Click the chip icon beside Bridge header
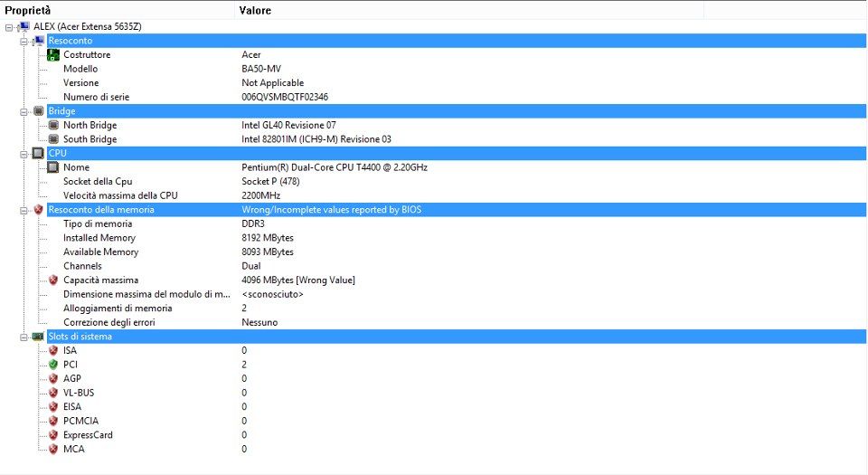 click(x=38, y=111)
